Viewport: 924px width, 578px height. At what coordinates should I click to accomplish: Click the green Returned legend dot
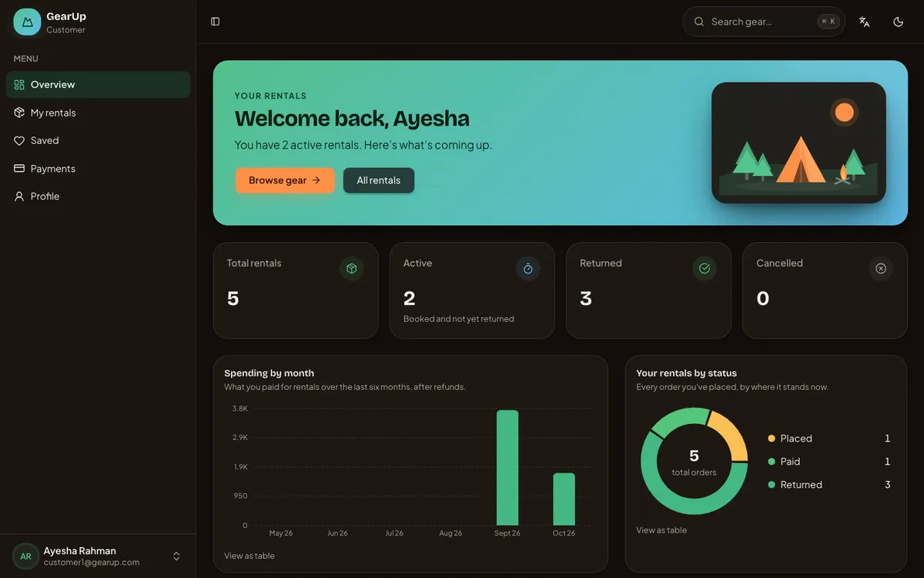click(x=772, y=485)
